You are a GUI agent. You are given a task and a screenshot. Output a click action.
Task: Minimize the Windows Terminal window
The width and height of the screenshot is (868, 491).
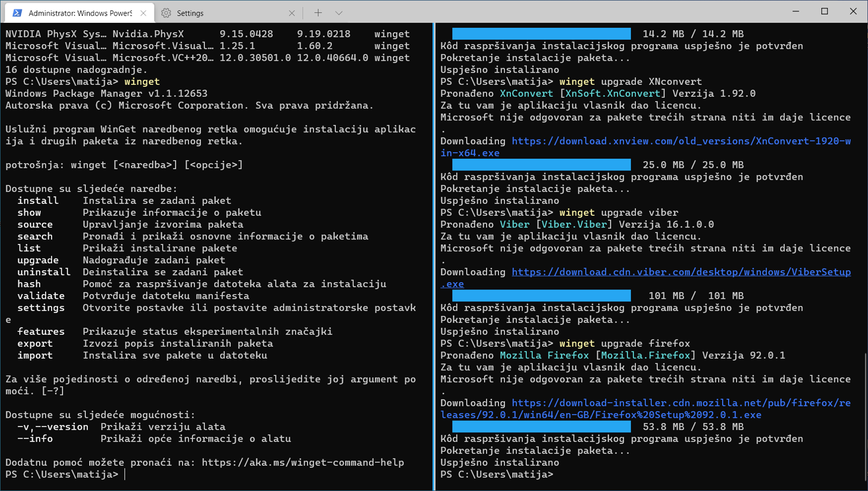[796, 11]
